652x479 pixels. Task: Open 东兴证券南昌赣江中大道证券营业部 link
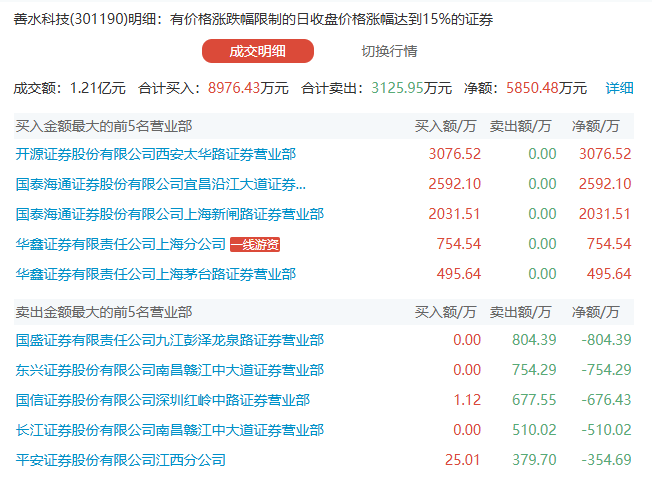coord(170,370)
